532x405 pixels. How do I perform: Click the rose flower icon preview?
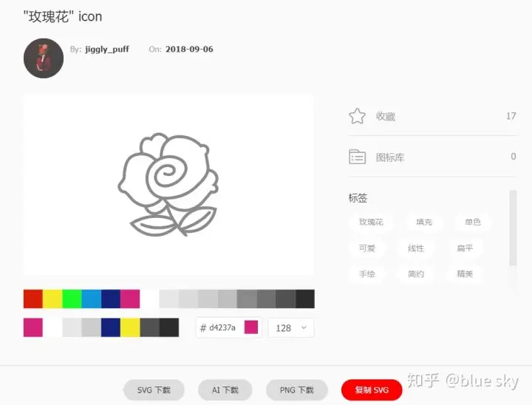click(168, 184)
